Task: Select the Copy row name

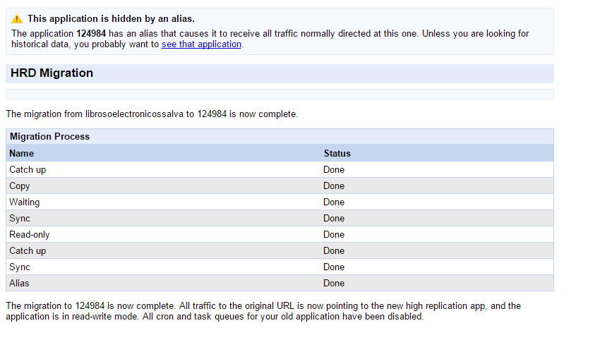Action: [20, 186]
